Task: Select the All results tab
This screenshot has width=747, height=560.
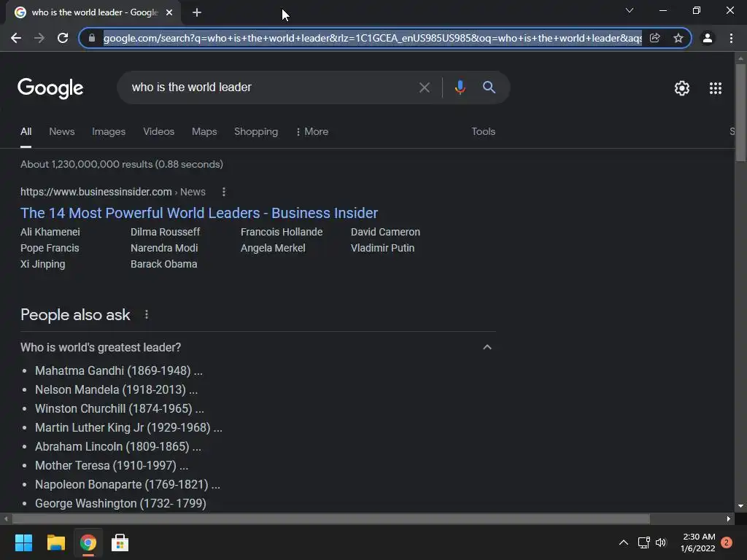Action: tap(26, 131)
